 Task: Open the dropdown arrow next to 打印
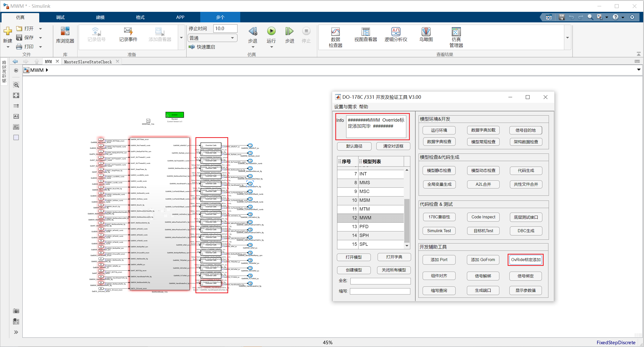point(41,47)
